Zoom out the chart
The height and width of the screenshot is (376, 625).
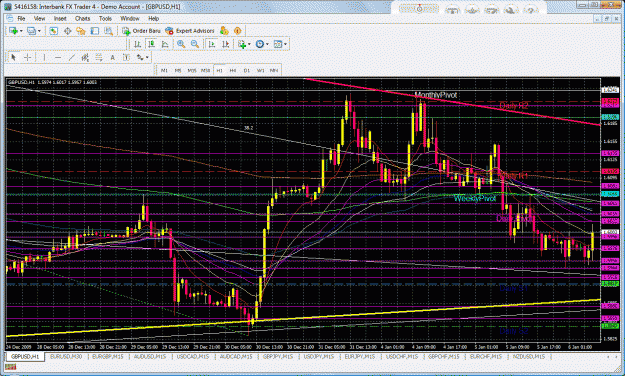195,44
